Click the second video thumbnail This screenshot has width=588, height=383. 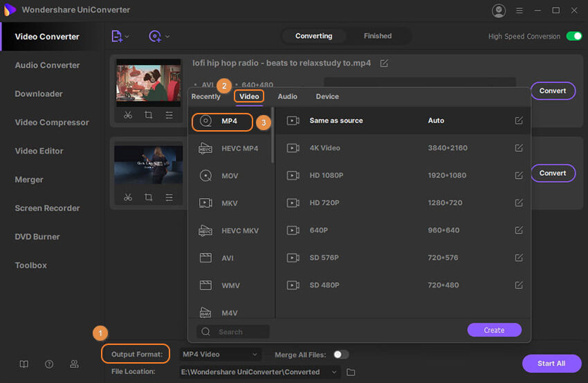click(149, 165)
